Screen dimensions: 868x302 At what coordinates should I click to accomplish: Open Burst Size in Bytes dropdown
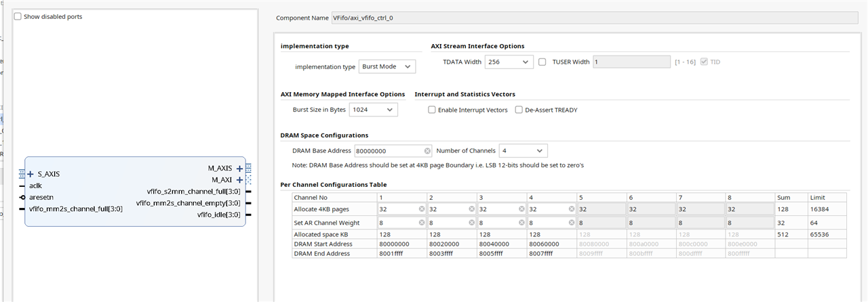tap(373, 110)
